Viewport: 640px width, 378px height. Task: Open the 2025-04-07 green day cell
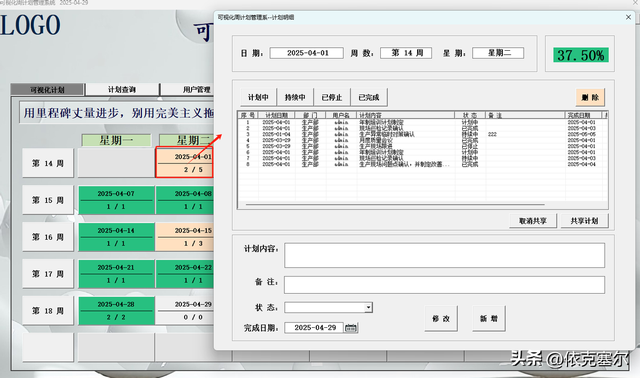click(x=116, y=200)
